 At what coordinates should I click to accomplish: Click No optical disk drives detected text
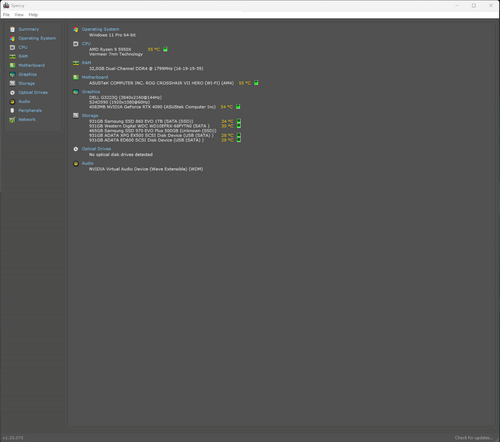[x=121, y=155]
